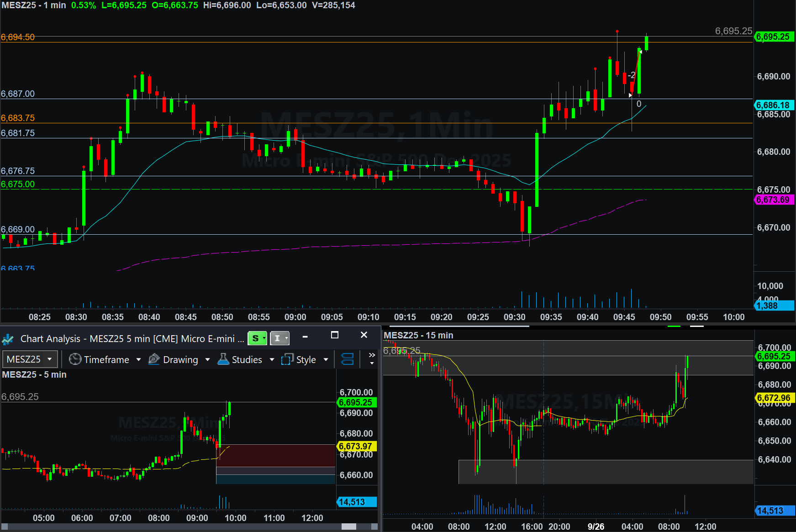Click the blue stacked-panels icon in toolbar
796x532 pixels.
point(348,359)
